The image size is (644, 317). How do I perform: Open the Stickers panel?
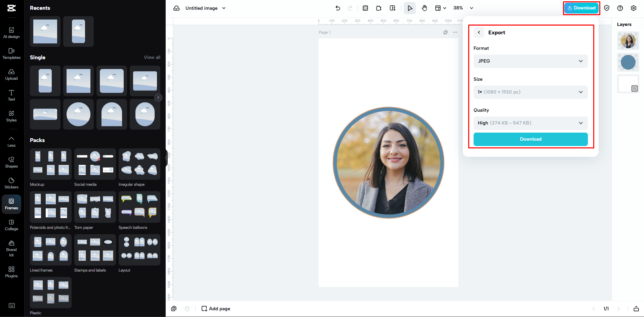click(x=11, y=183)
